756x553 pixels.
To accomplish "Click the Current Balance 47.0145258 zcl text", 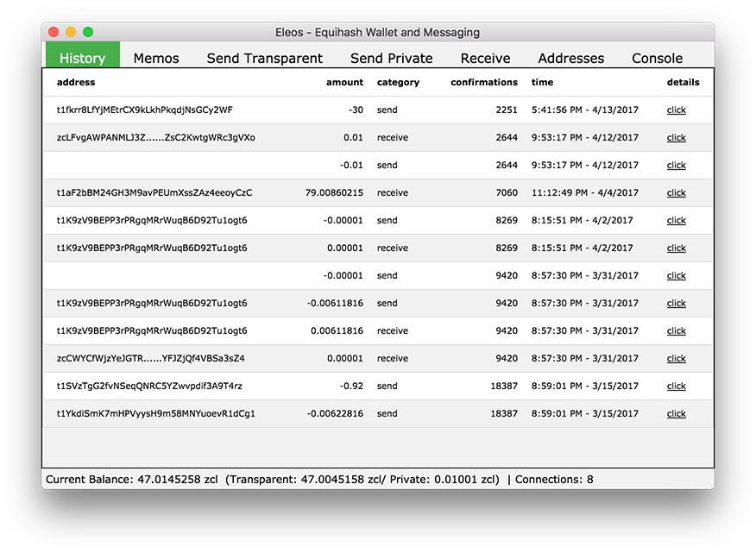I will pos(132,479).
